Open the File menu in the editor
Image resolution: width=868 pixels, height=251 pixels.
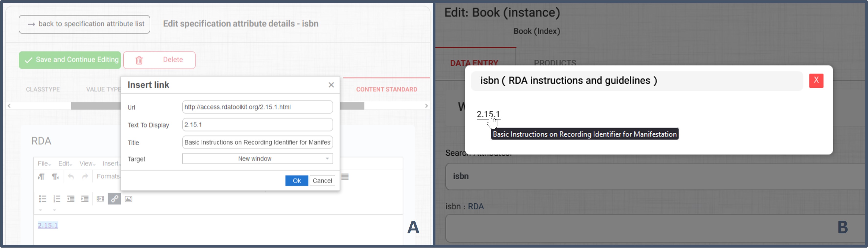click(x=44, y=164)
